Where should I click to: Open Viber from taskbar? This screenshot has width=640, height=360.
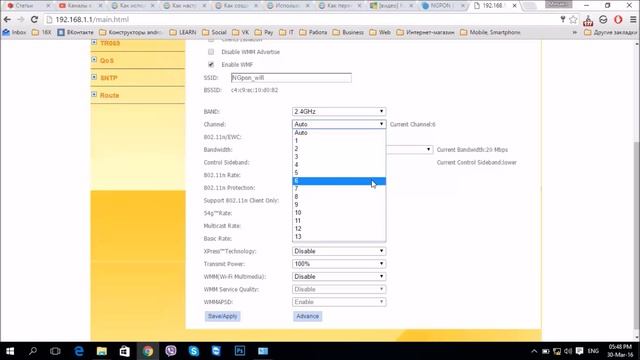[171, 351]
